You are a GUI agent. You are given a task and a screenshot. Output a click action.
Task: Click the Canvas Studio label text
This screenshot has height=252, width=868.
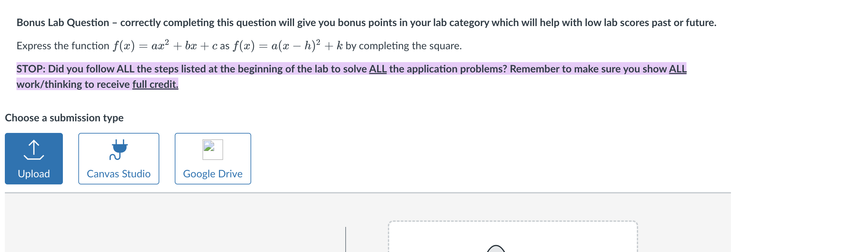tap(119, 174)
